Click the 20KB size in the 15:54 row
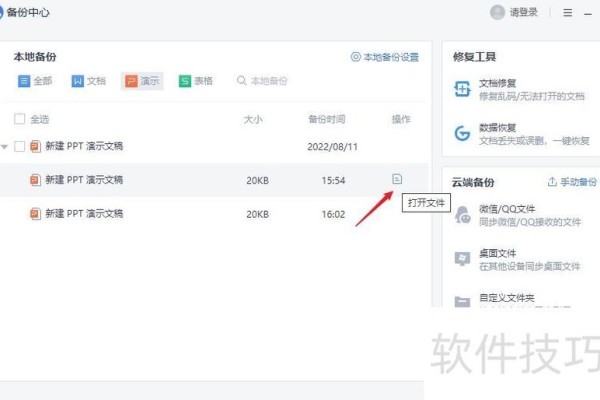600x400 pixels. point(258,180)
